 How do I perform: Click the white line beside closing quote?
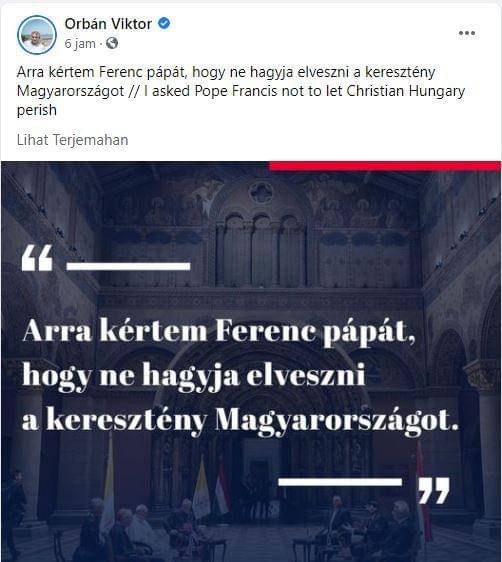pyautogui.click(x=340, y=482)
